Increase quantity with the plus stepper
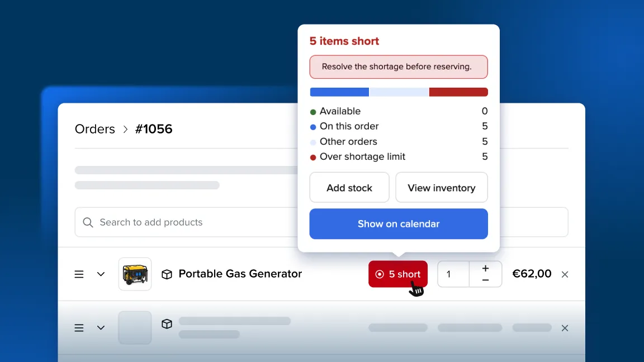Image resolution: width=644 pixels, height=362 pixels. point(485,268)
